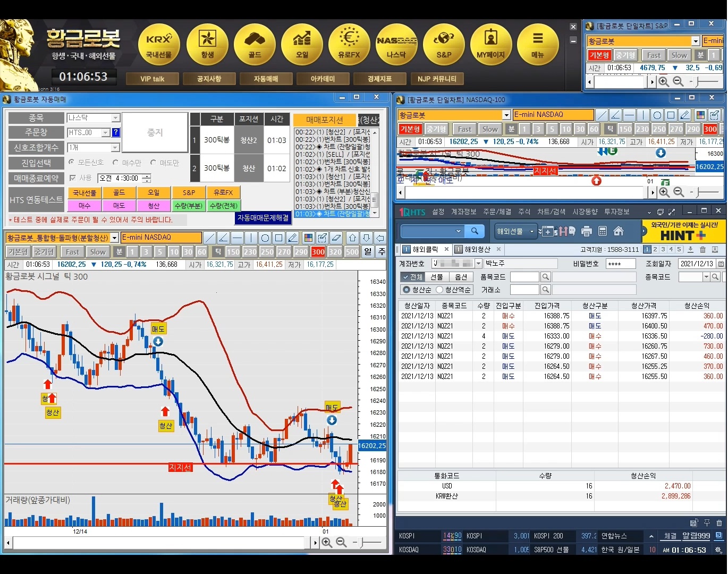
Task: Click the 조회일자 calendar icon
Action: coord(721,263)
